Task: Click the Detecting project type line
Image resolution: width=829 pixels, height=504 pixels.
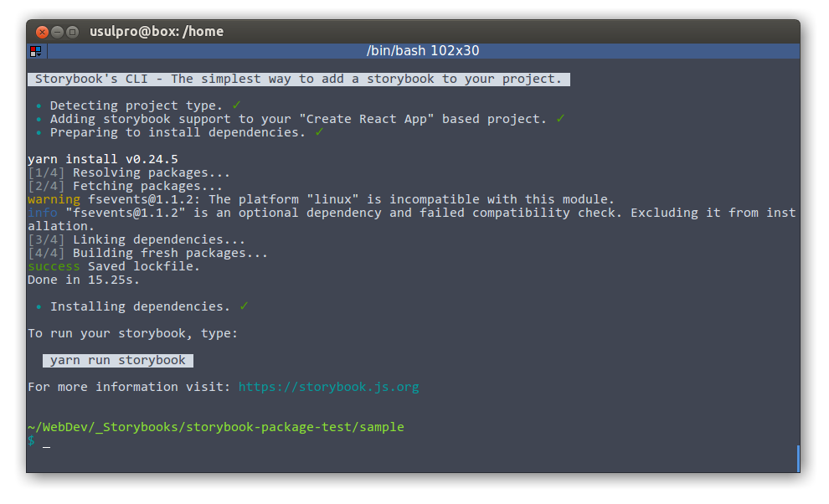Action: (136, 105)
